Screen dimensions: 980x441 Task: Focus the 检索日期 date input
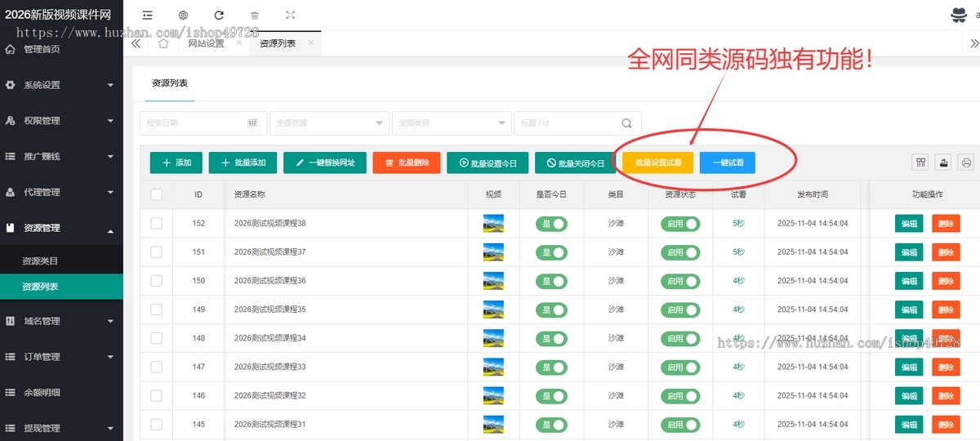click(203, 122)
